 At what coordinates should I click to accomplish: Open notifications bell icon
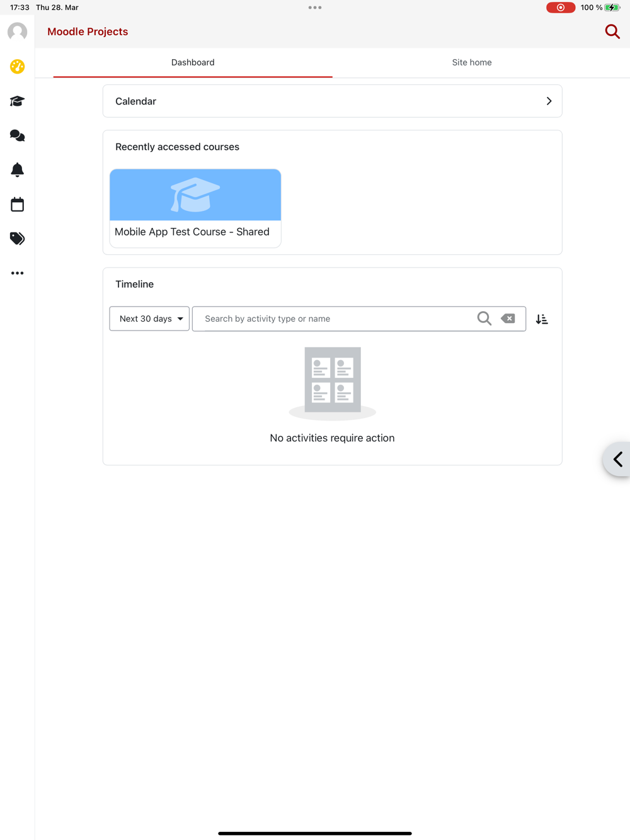(17, 169)
